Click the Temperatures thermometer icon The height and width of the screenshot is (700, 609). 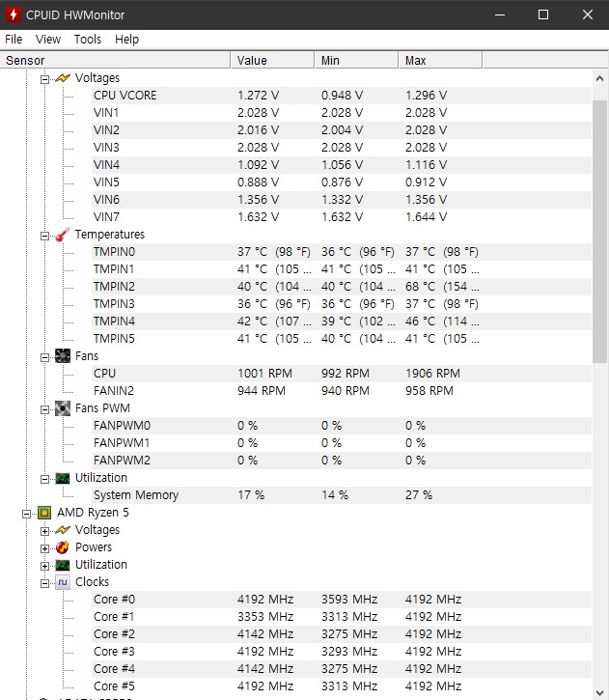[63, 235]
